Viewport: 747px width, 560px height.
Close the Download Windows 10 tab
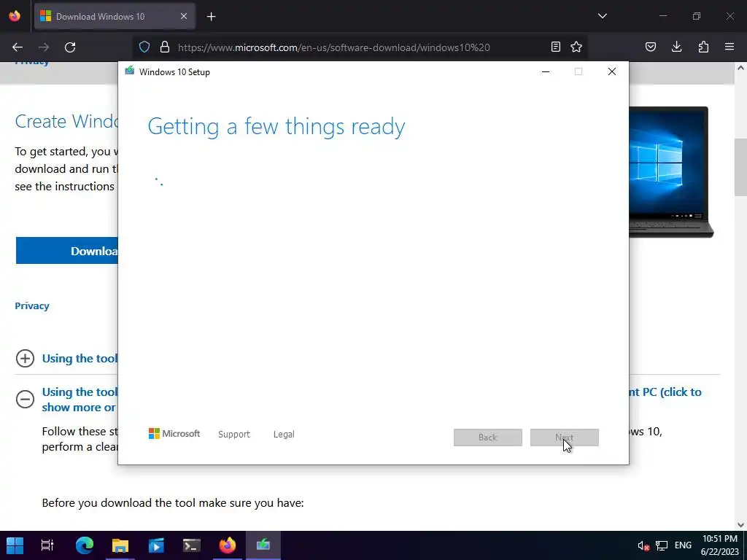(x=184, y=16)
